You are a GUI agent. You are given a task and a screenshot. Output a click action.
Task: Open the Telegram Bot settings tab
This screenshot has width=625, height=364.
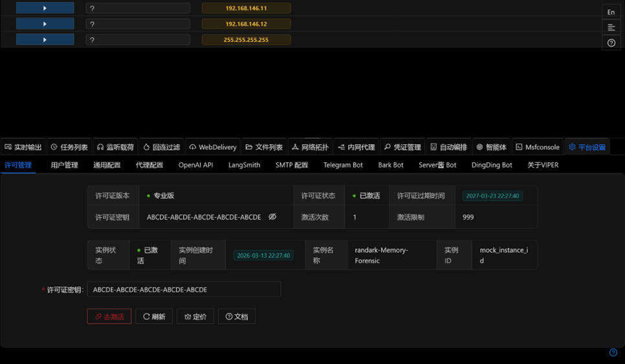click(x=343, y=165)
